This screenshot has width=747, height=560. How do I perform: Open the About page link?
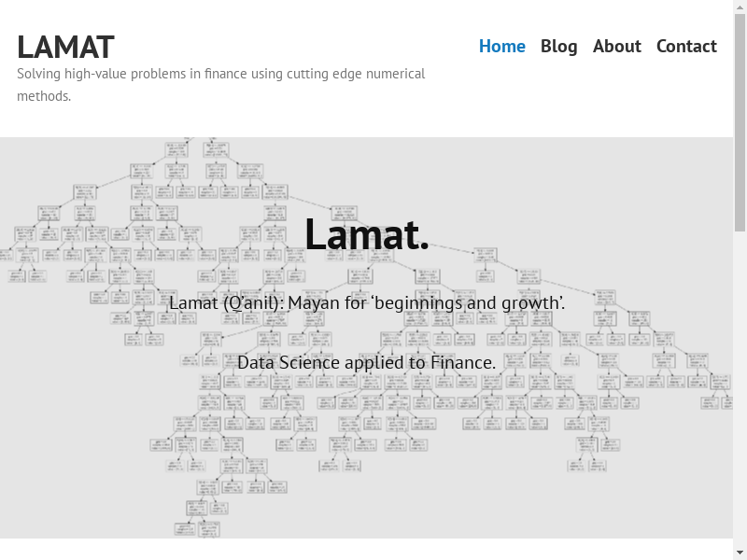click(x=616, y=46)
